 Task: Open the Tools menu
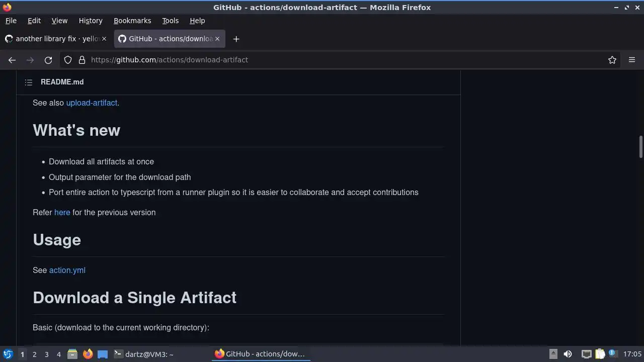(x=170, y=21)
